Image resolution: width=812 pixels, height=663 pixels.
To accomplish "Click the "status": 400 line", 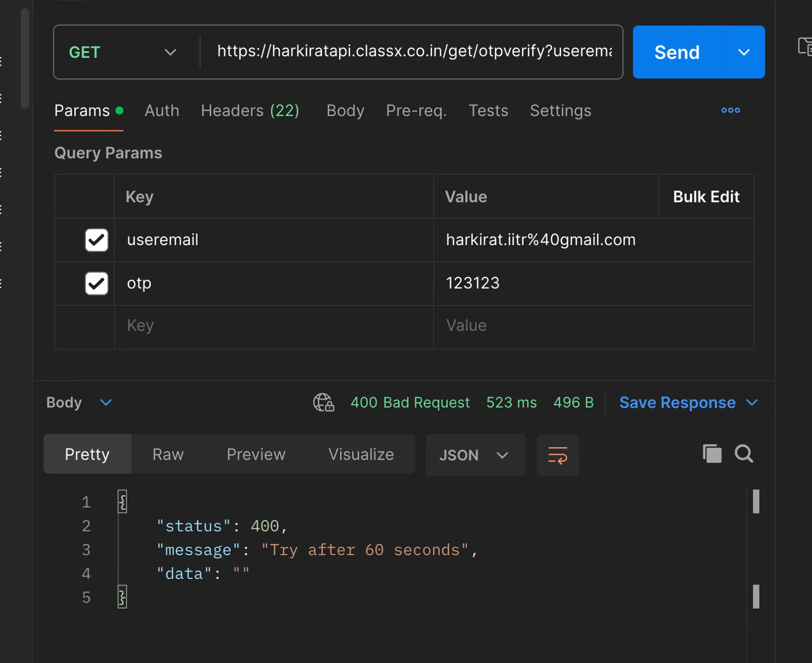I will (x=222, y=526).
